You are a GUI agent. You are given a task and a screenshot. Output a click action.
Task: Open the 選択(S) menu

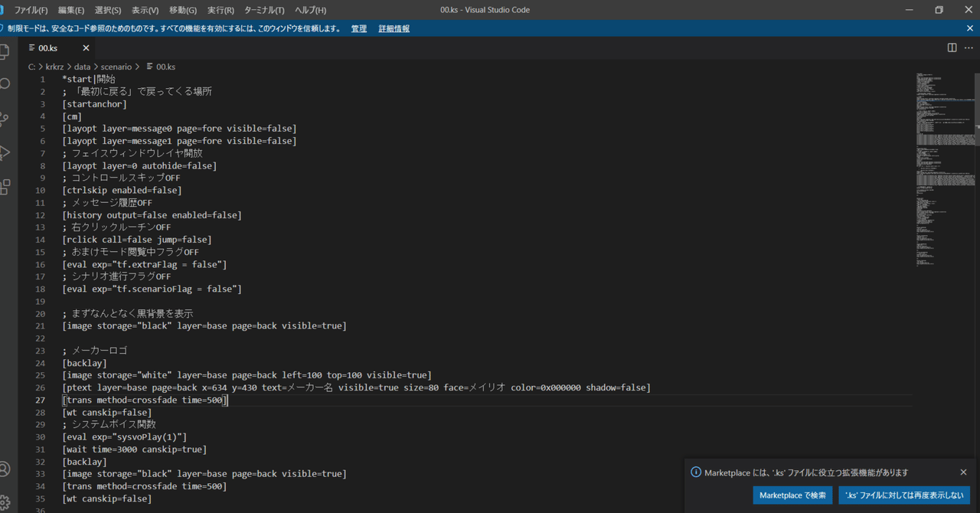[108, 10]
